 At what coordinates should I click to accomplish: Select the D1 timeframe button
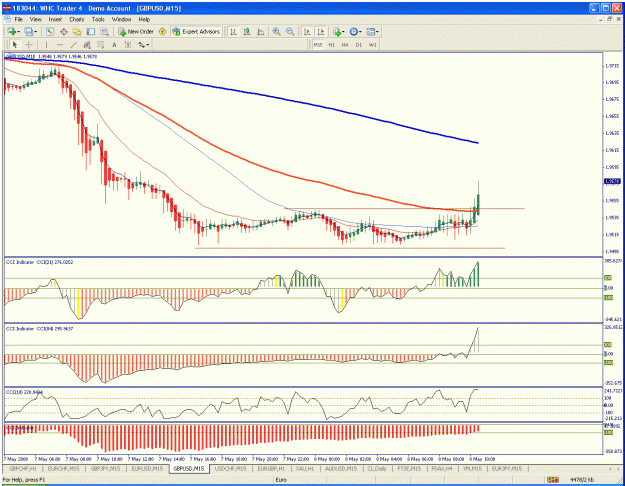(x=359, y=45)
